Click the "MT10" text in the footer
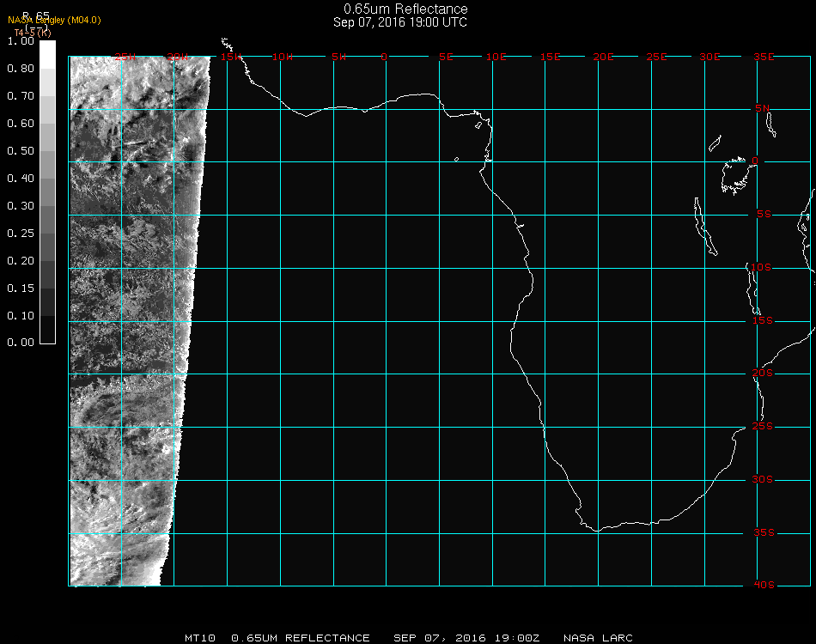This screenshot has height=644, width=816. pos(199,638)
